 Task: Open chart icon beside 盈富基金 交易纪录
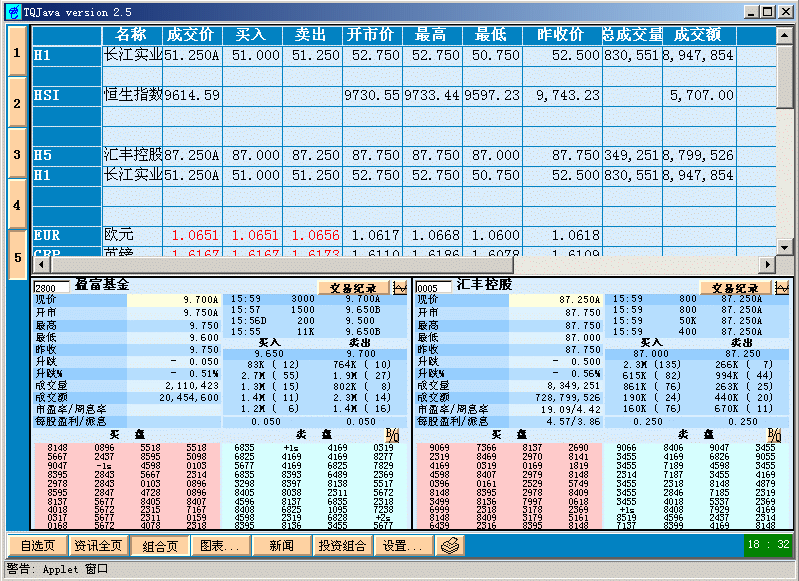pos(400,288)
